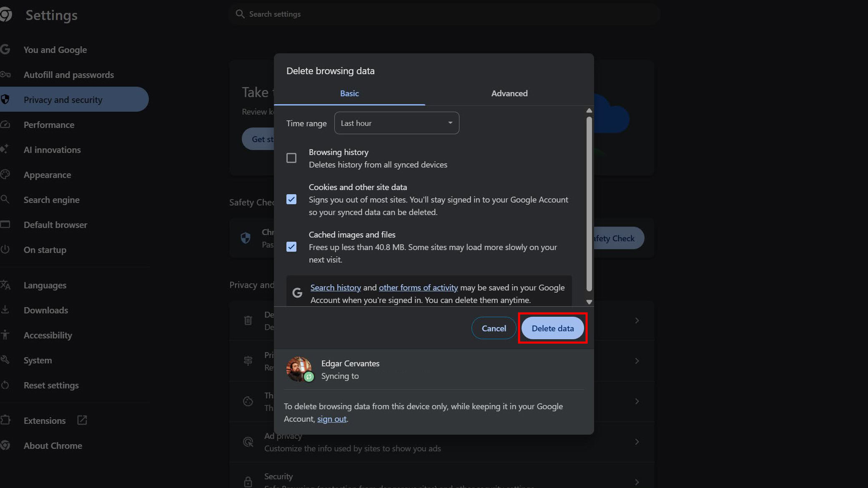Screen dimensions: 868x488
Task: Click scroll down arrow in dialog
Action: (x=589, y=302)
